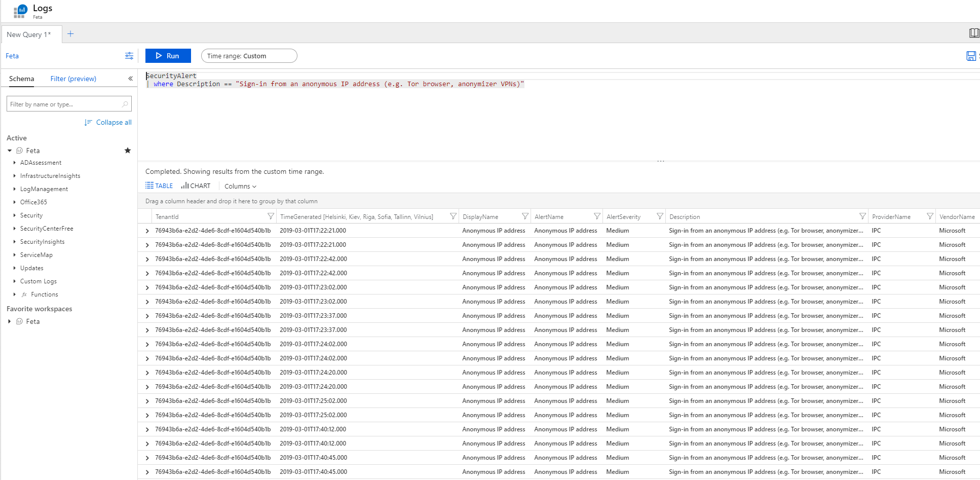Add a new query tab with plus icon

pos(70,34)
